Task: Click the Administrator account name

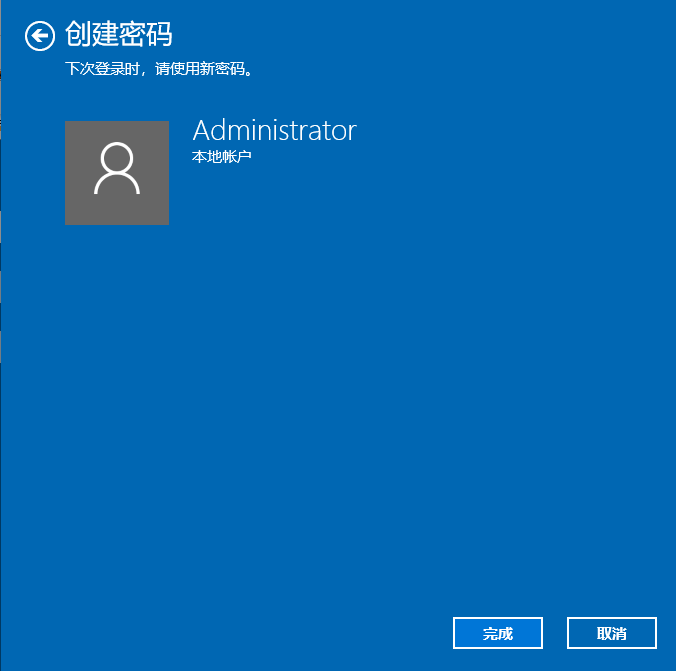Action: pyautogui.click(x=274, y=130)
